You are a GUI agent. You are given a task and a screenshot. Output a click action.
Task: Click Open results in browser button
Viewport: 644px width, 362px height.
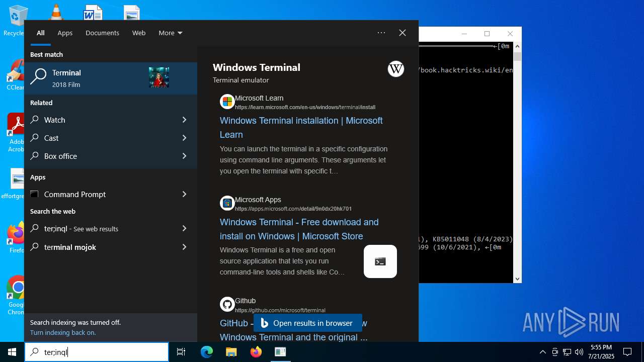[308, 323]
